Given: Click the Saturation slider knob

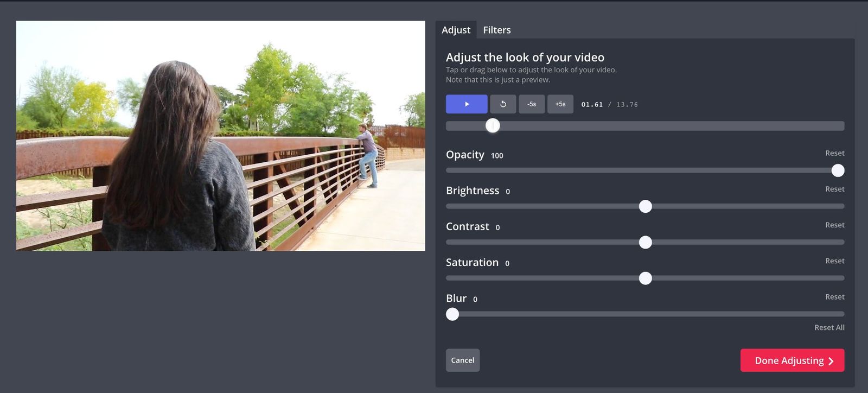Looking at the screenshot, I should pyautogui.click(x=645, y=278).
